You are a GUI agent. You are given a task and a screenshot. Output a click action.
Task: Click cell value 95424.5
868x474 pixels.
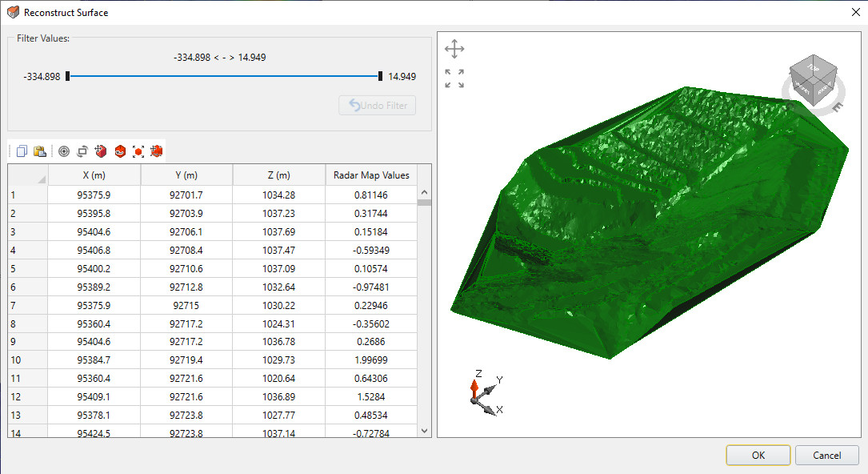[x=94, y=432]
